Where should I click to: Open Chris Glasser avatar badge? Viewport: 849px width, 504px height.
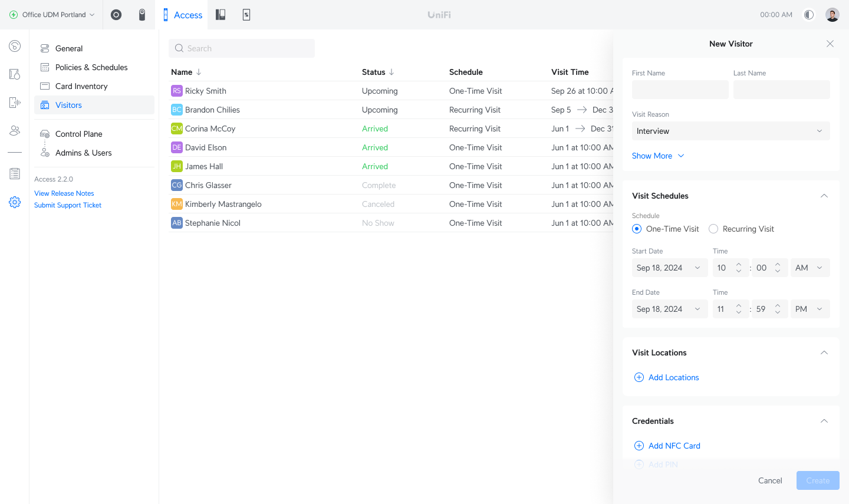pos(177,185)
